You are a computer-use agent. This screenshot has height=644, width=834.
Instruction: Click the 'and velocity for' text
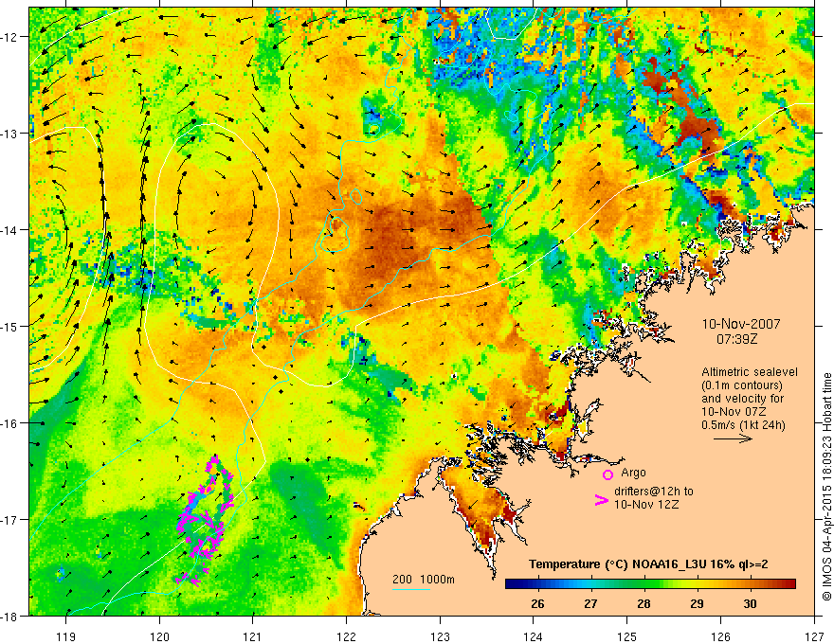[742, 399]
